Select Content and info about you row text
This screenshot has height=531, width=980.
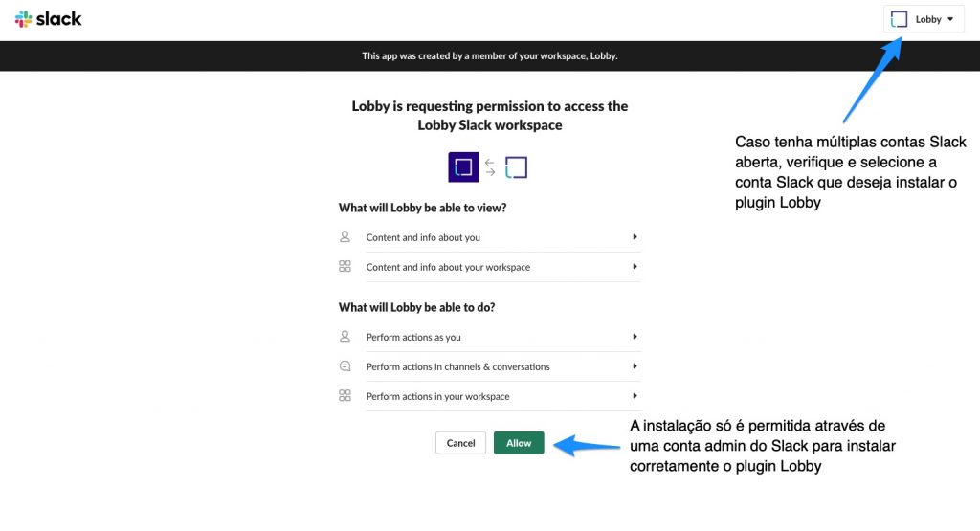tap(423, 237)
